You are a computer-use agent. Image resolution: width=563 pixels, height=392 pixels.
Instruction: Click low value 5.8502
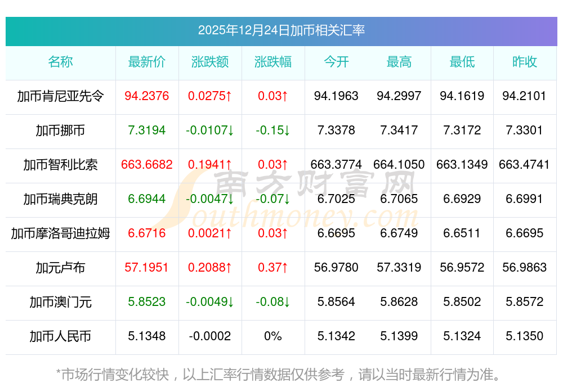[462, 301]
